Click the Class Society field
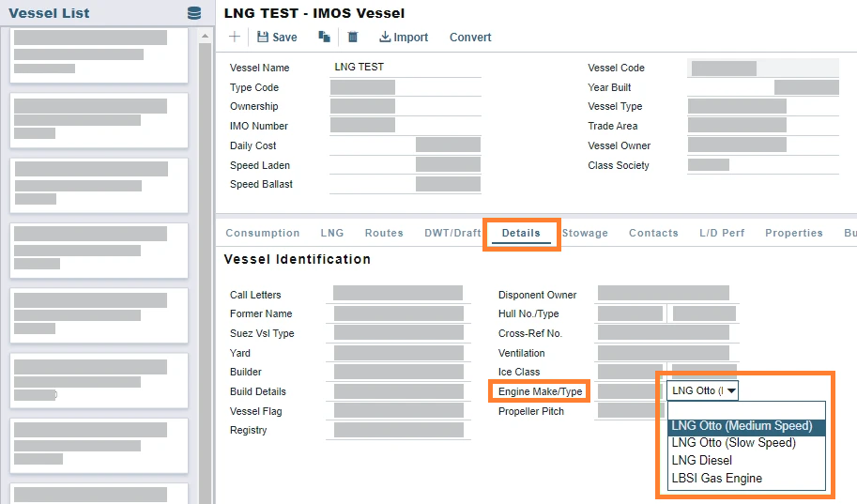 tap(763, 164)
